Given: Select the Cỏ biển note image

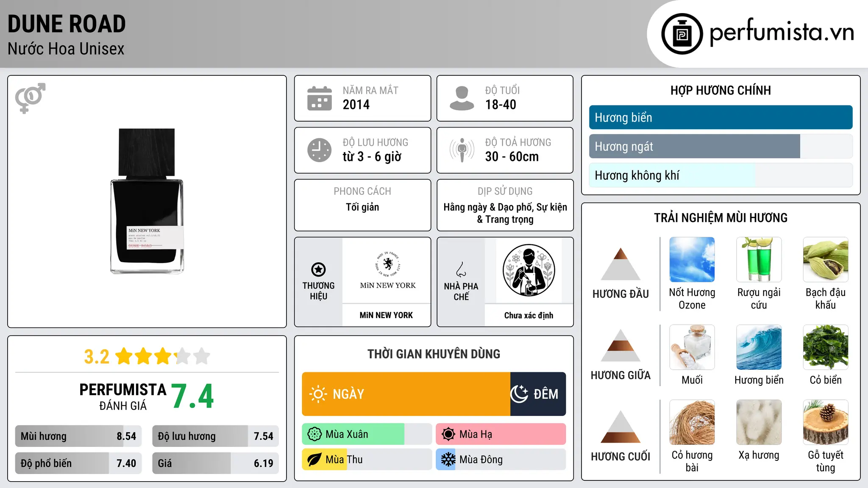Looking at the screenshot, I should tap(826, 347).
